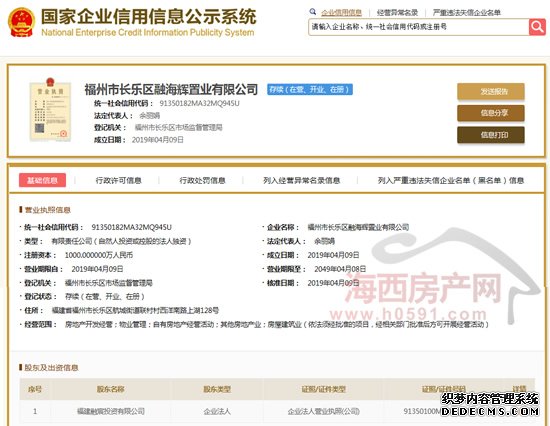Click the 注册资本 value 1000.000000万人民币
Screen dimensions: 550x426
click(99, 255)
